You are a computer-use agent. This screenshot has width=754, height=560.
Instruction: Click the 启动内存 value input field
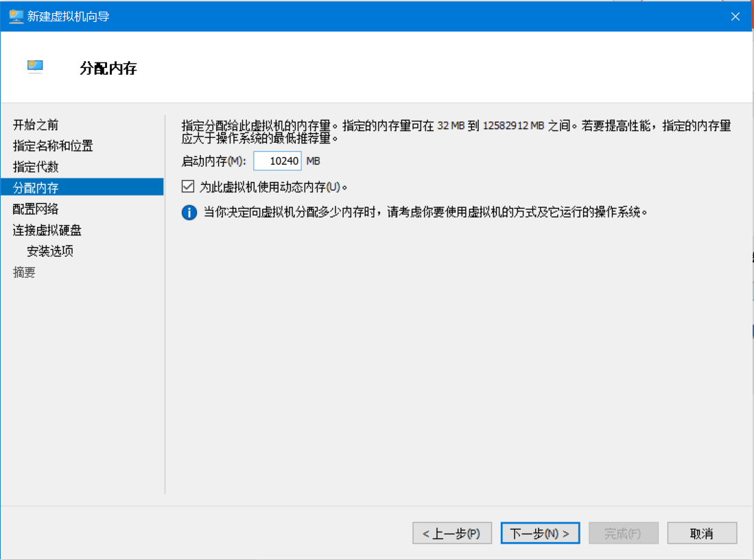[277, 161]
